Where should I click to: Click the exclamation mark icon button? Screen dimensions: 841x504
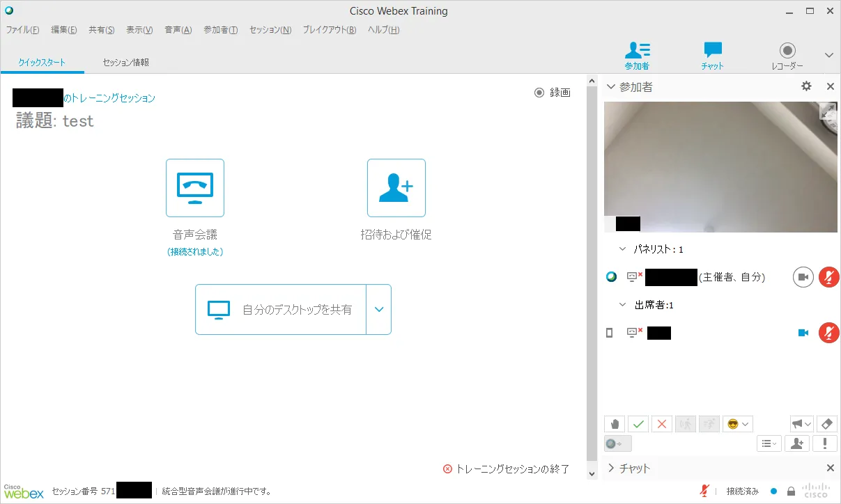pyautogui.click(x=826, y=443)
